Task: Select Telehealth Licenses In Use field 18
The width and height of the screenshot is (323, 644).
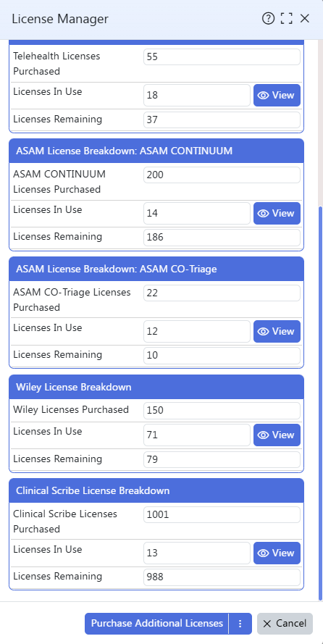Action: tap(197, 96)
